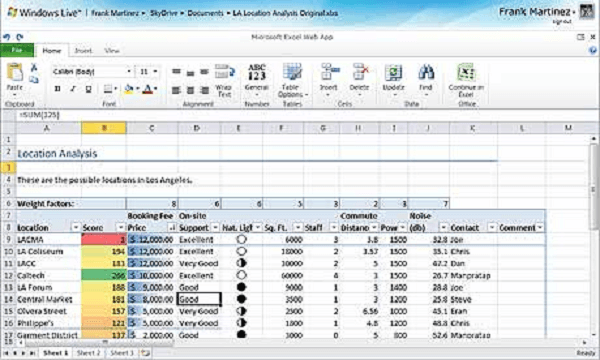Apply the red font color
Image resolution: width=600 pixels, height=360 pixels.
point(148,89)
